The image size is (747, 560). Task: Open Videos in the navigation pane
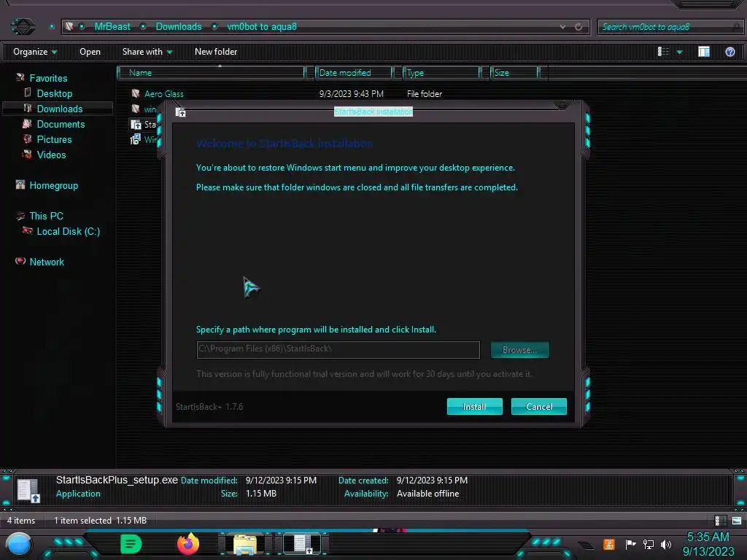coord(52,155)
